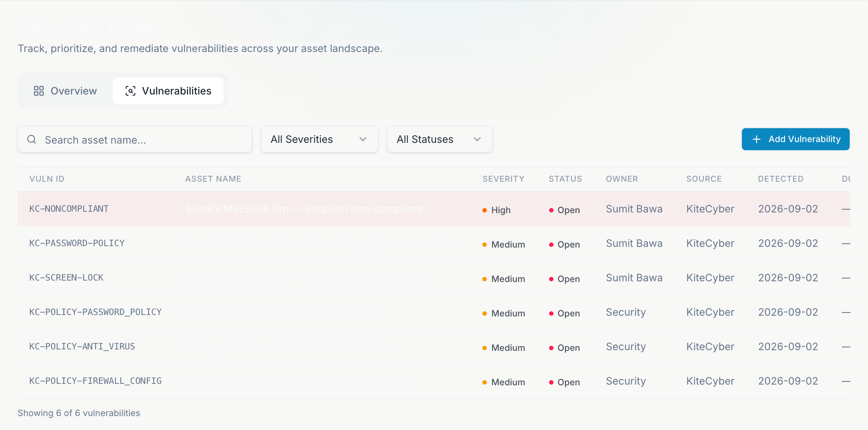The image size is (868, 430).
Task: Select the KC-SCREEN-LOCK vulnerability ID
Action: click(66, 278)
